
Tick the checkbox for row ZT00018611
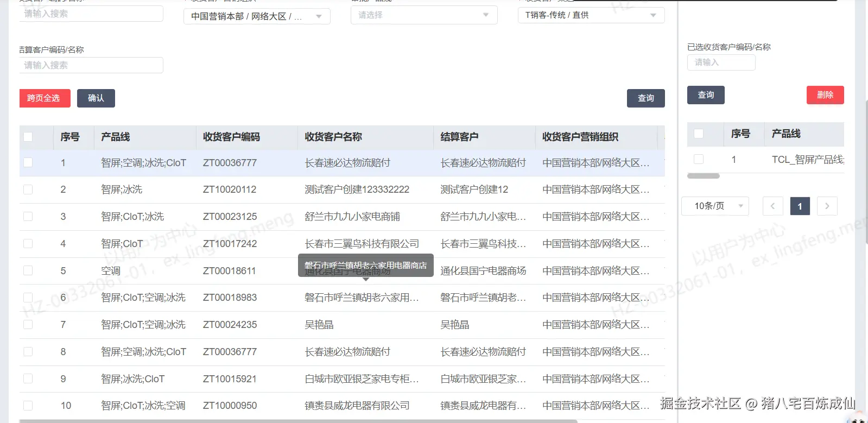28,270
